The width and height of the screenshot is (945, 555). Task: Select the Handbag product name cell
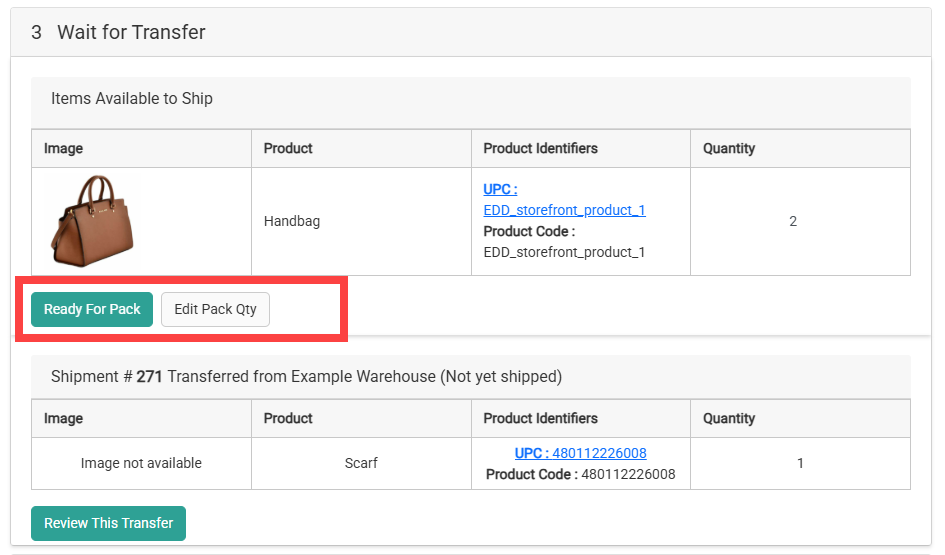[292, 221]
